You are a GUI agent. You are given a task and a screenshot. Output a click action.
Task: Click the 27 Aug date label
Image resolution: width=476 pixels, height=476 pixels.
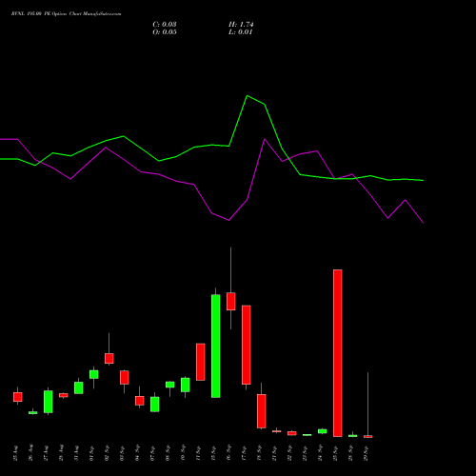coord(46,453)
